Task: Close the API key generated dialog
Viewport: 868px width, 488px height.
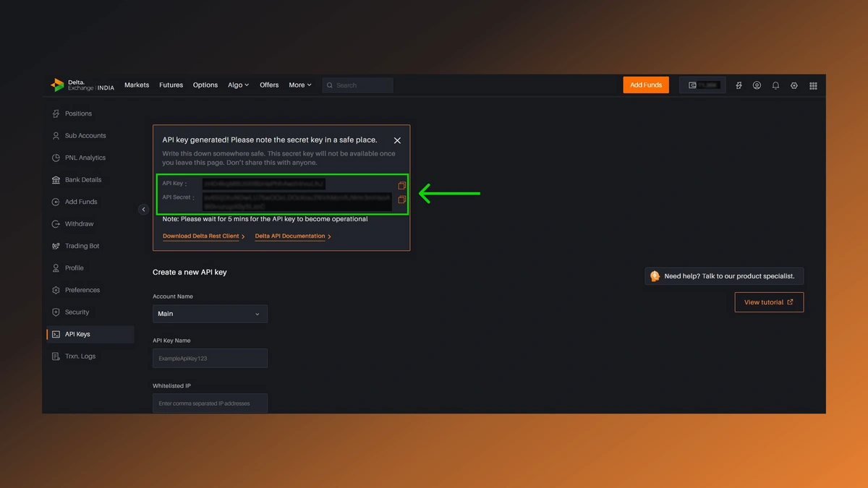Action: (397, 141)
